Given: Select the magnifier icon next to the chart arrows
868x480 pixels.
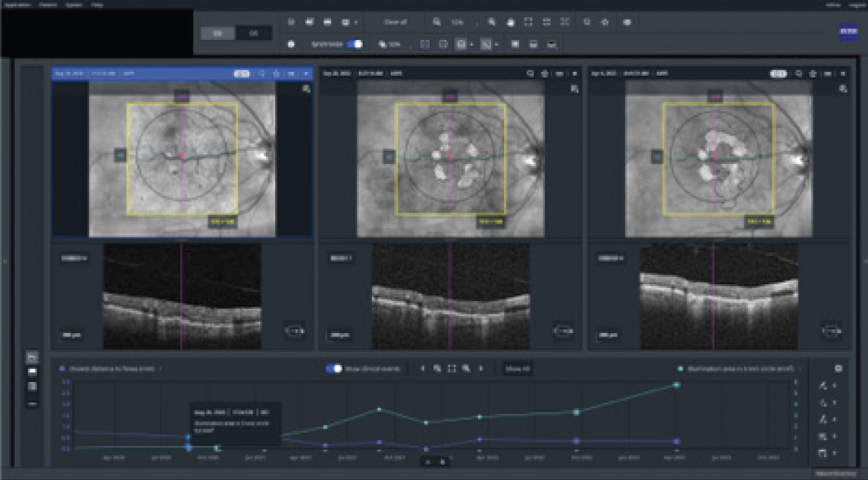Looking at the screenshot, I should click(436, 369).
